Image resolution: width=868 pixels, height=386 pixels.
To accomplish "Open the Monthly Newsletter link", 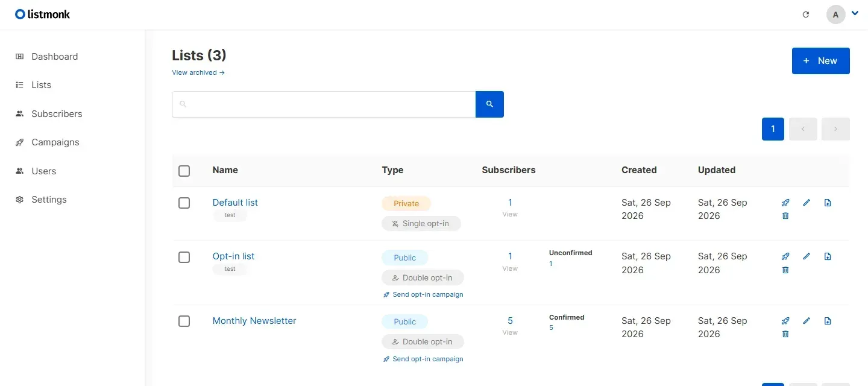I will [x=254, y=321].
